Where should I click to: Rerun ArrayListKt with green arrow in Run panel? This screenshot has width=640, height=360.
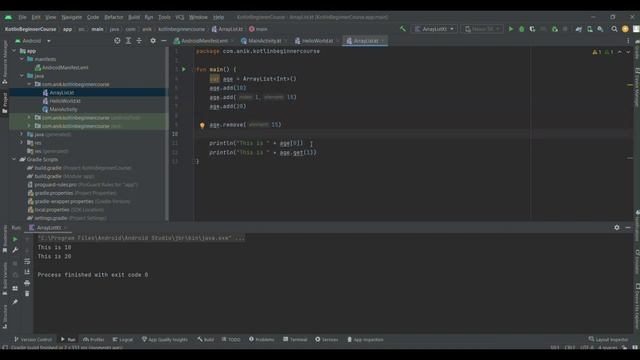[x=15, y=239]
